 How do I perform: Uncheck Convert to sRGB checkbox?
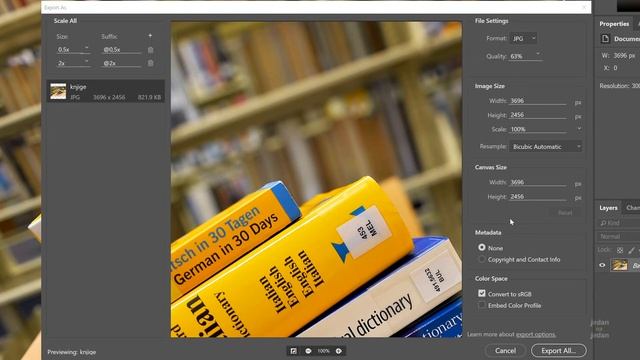point(482,293)
